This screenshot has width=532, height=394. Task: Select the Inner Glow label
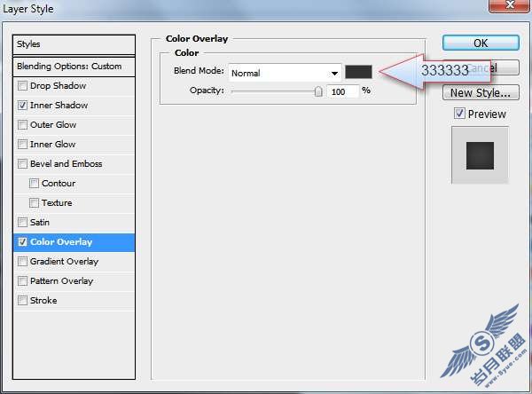pyautogui.click(x=52, y=145)
